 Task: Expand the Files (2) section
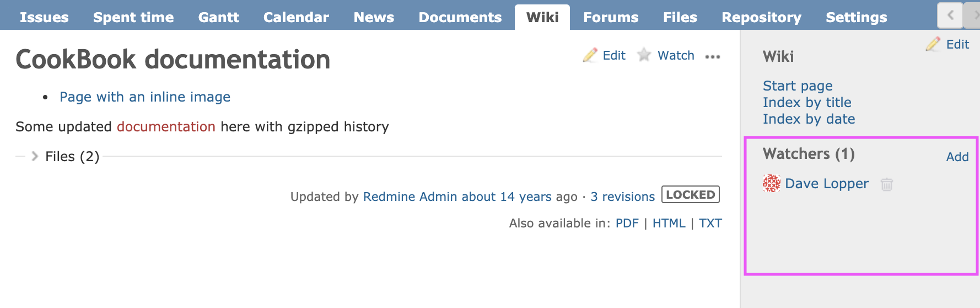[35, 157]
